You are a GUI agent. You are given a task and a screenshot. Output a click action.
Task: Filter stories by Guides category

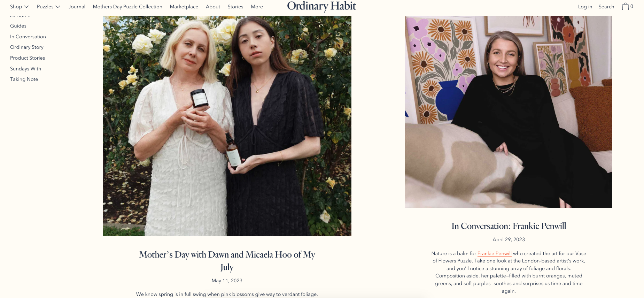coord(18,26)
